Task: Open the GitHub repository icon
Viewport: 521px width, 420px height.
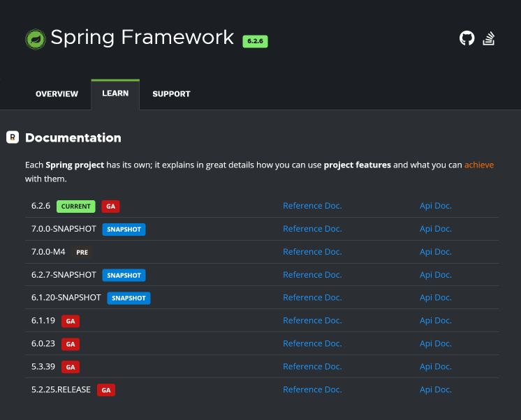Action: [467, 38]
